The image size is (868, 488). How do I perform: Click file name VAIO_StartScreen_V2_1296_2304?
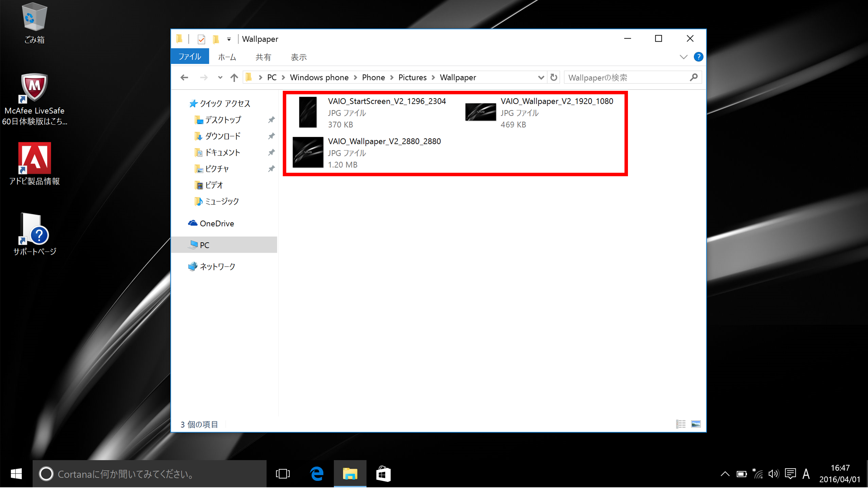(387, 101)
